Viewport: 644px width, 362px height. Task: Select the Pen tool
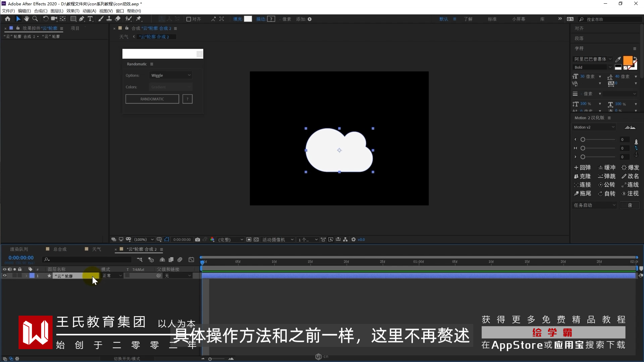point(82,19)
